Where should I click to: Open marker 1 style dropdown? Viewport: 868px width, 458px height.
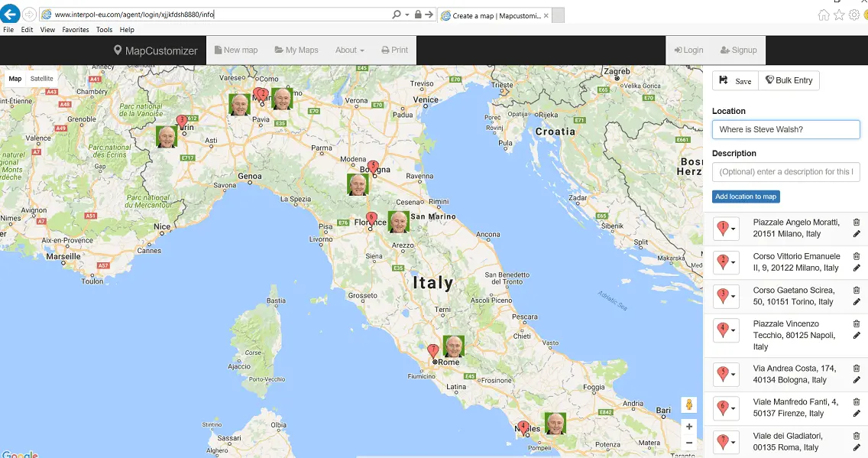[726, 229]
